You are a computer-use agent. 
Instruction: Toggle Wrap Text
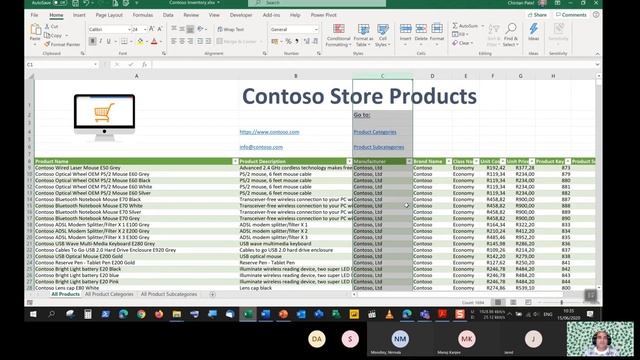click(231, 29)
